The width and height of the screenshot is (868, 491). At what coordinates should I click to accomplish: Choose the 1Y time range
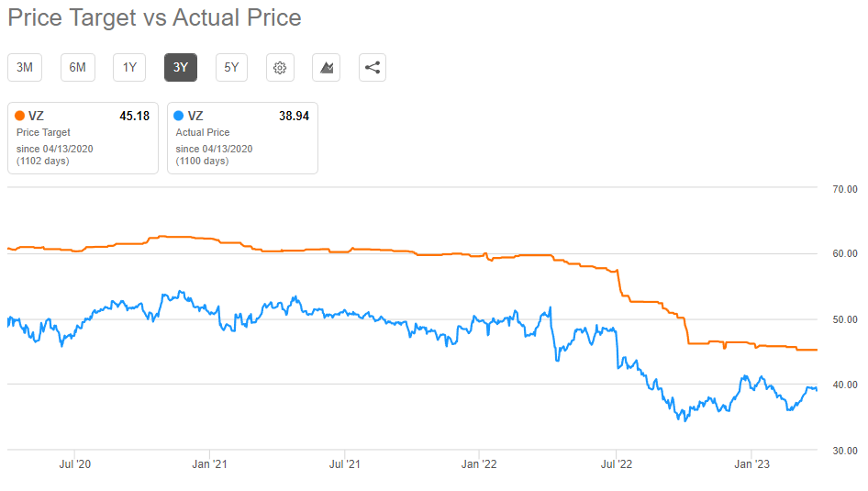click(129, 67)
